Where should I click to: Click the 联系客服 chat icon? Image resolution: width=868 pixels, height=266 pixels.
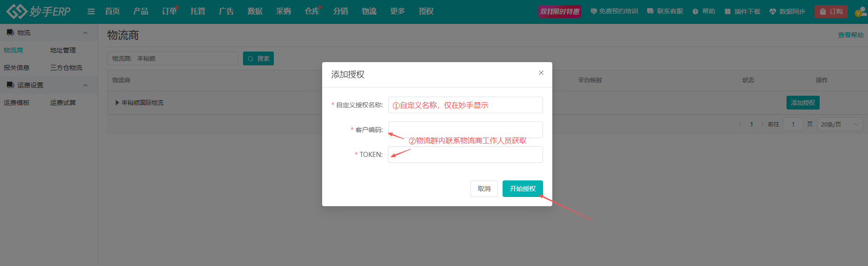[x=650, y=12]
